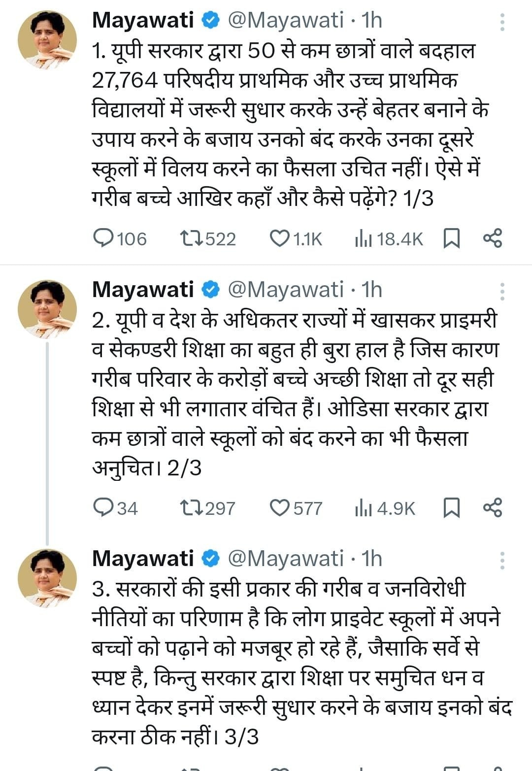
Task: Like the second tweet with 577 likes
Action: (280, 508)
